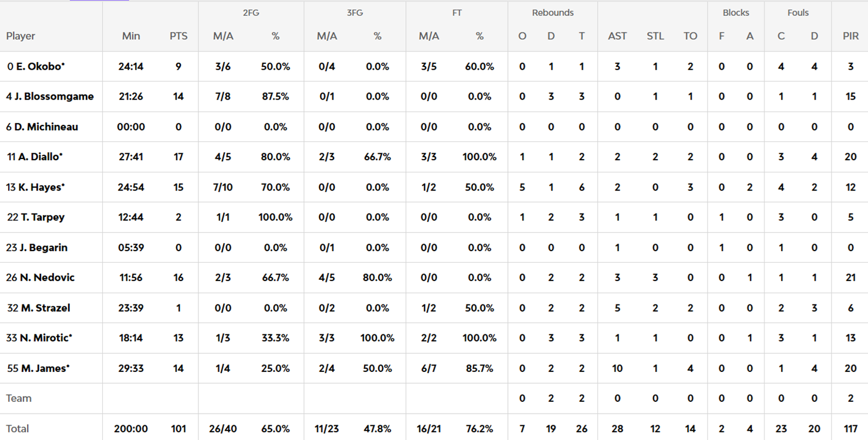Click the 3FG group header
Viewport: 868px width, 440px height.
pyautogui.click(x=355, y=12)
